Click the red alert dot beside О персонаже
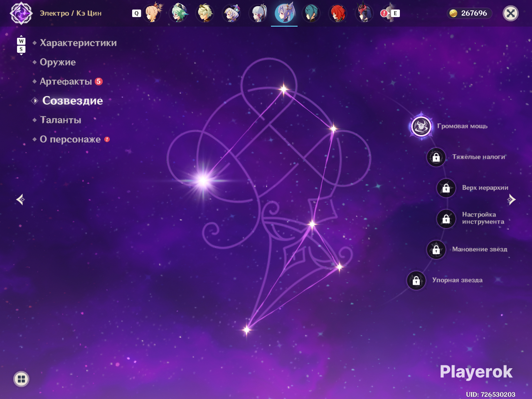Screen dimensions: 532x399 point(107,139)
